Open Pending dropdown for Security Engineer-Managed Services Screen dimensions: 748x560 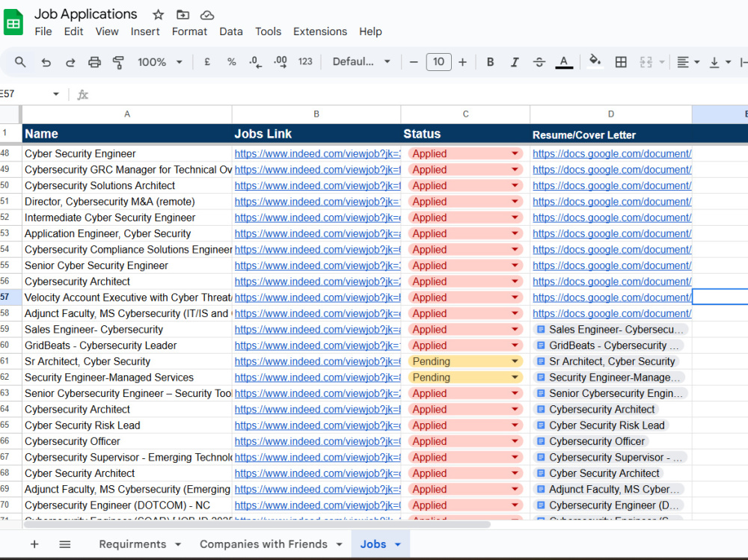point(515,378)
